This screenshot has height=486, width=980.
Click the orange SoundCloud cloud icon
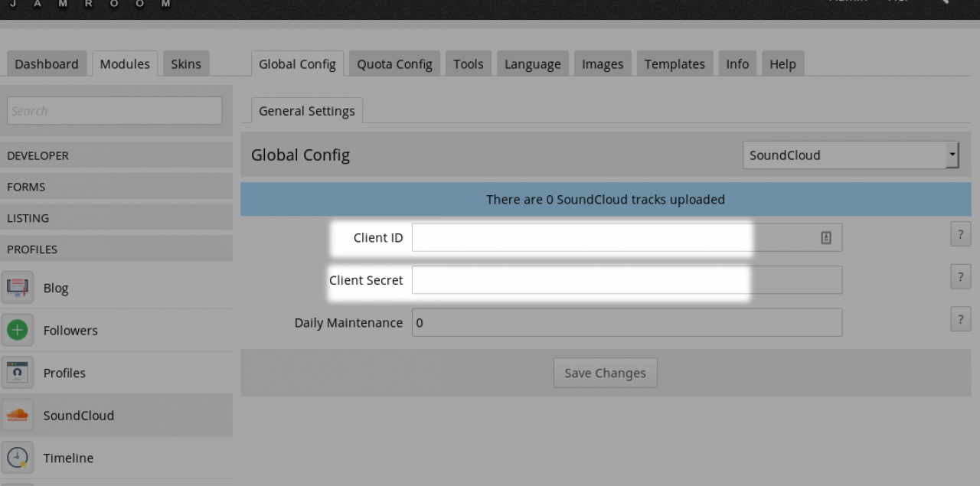tap(17, 416)
